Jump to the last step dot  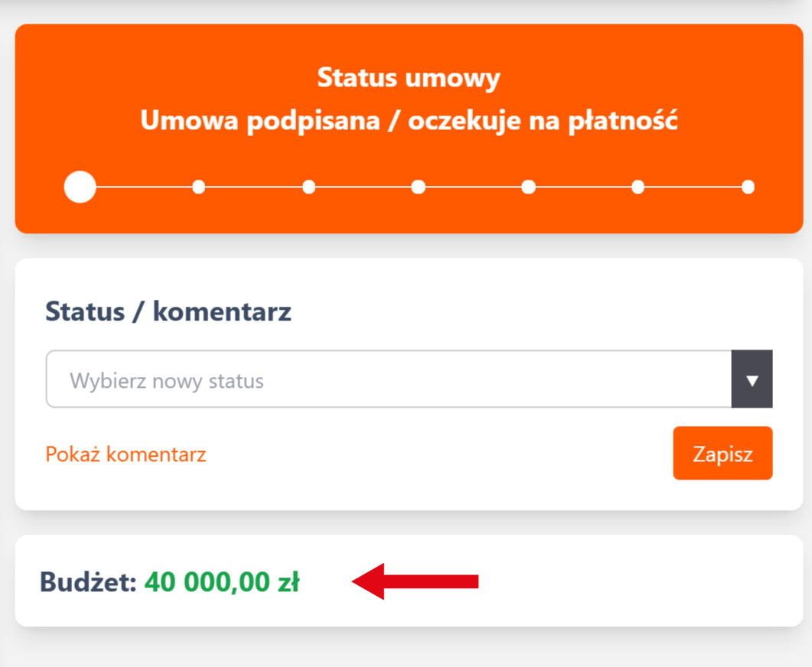coord(748,187)
